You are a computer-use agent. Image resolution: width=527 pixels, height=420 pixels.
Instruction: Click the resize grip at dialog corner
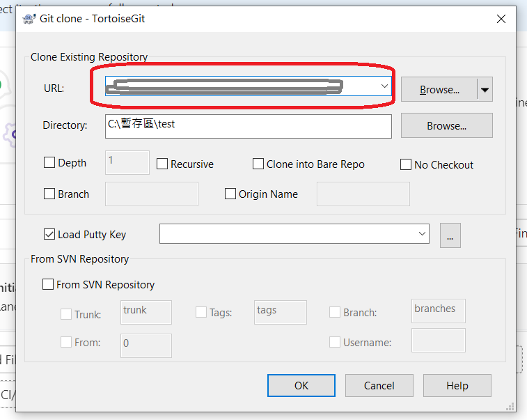[510, 406]
